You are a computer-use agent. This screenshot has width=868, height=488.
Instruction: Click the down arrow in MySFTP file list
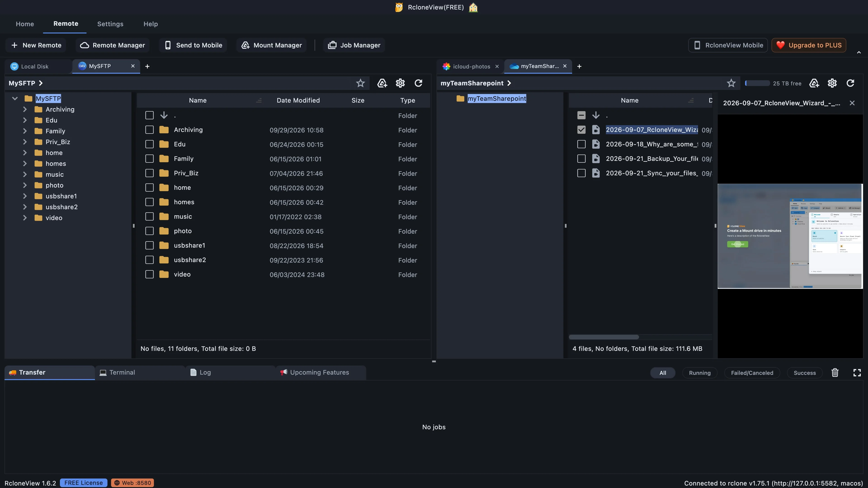(x=164, y=115)
